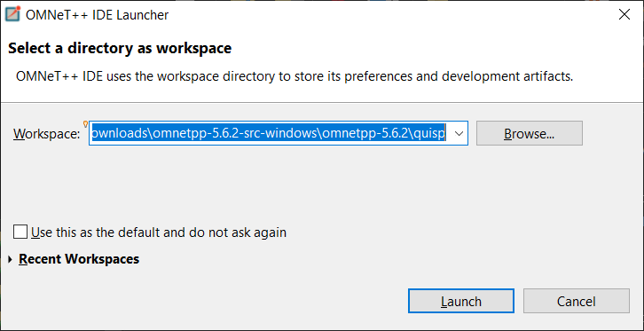
Task: Click the 'Recent Workspaces' bold label
Action: [79, 259]
